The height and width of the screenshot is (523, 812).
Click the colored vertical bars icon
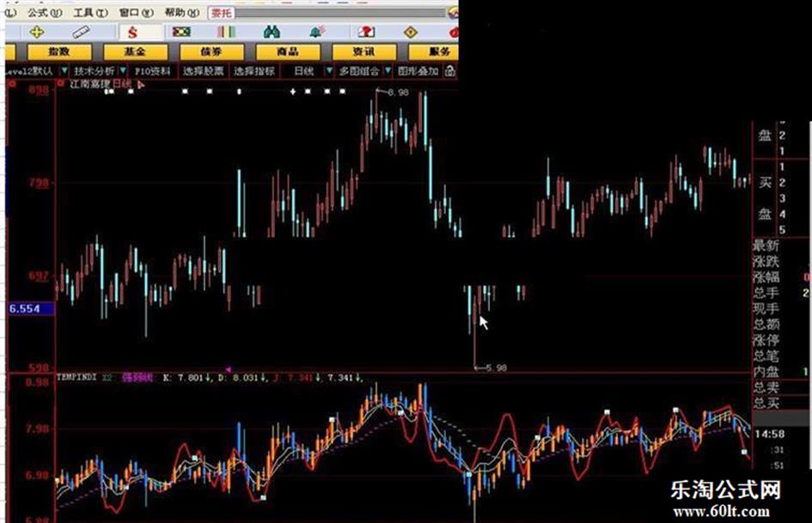pyautogui.click(x=226, y=32)
